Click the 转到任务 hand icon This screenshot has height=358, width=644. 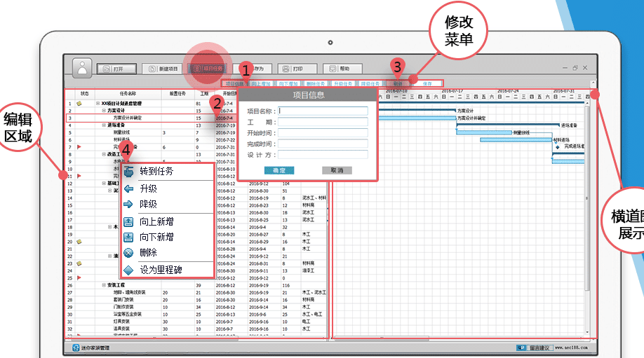click(128, 171)
